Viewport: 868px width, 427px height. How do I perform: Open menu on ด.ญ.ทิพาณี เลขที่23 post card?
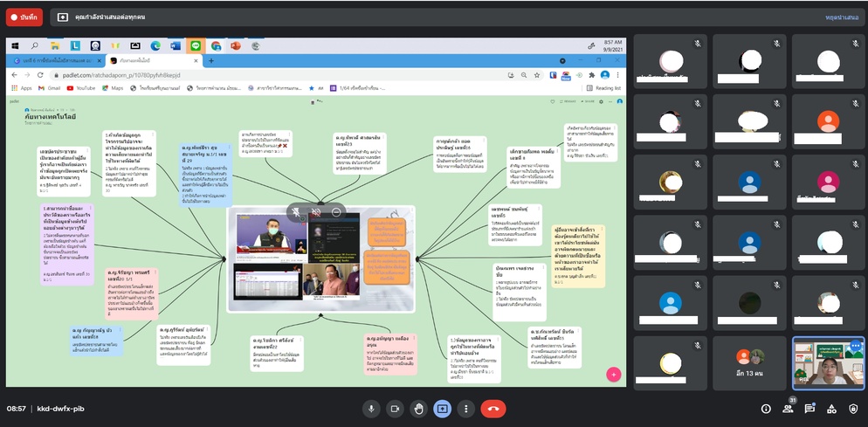pos(382,135)
